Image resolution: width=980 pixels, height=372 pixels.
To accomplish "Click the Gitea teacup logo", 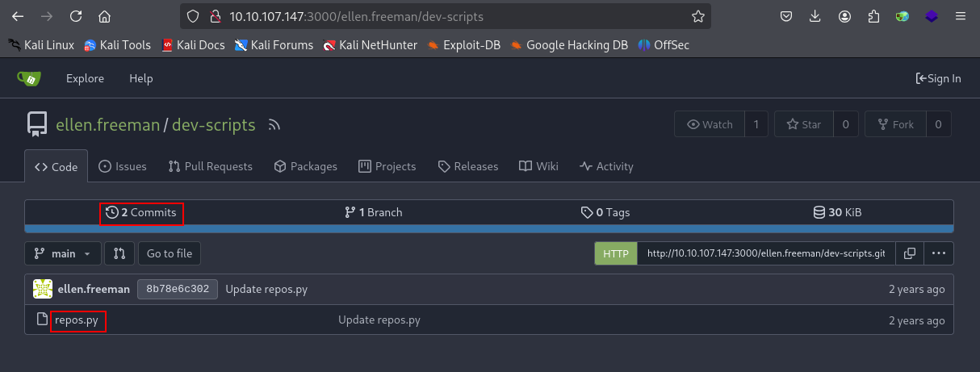I will tap(29, 78).
